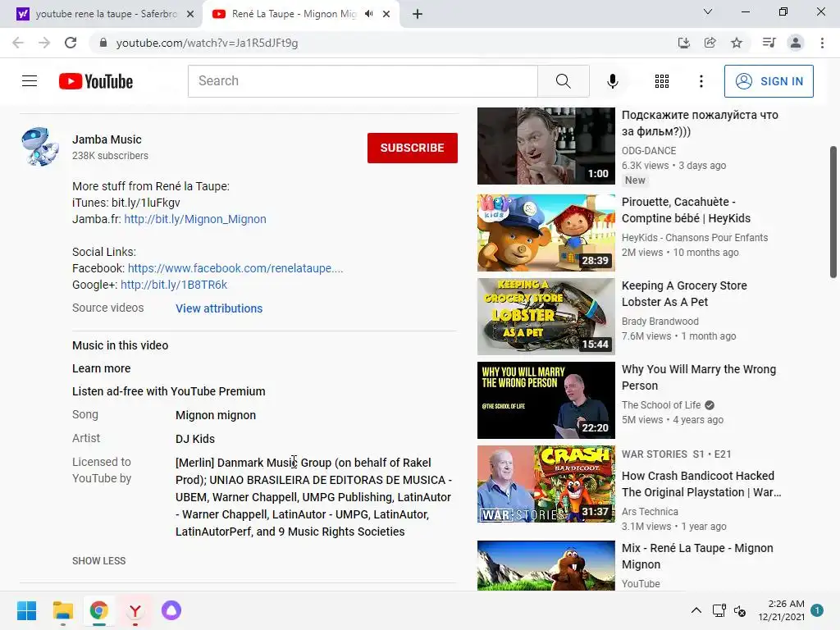Image resolution: width=840 pixels, height=630 pixels.
Task: Mute tab via speaker icon
Action: [x=368, y=14]
